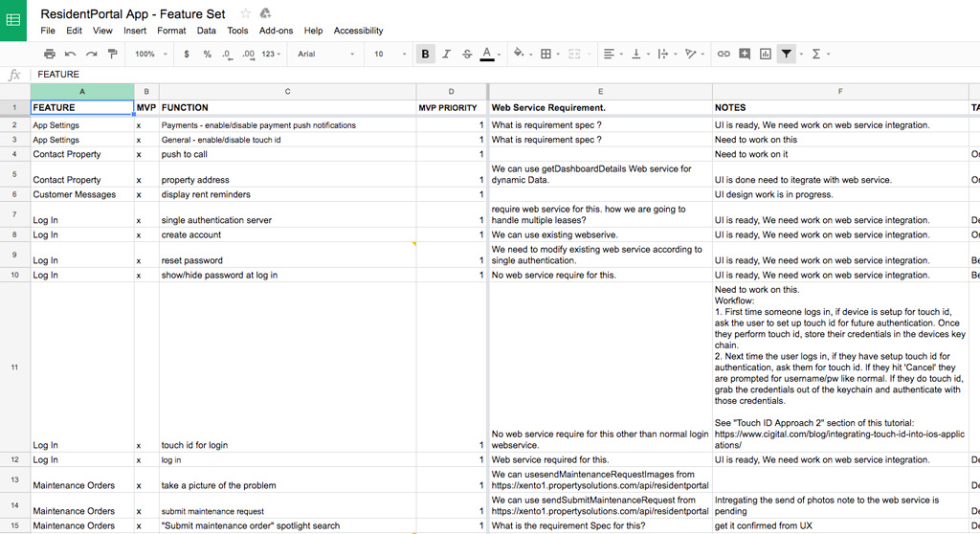This screenshot has width=980, height=534.
Task: Open the Edit menu
Action: tap(74, 31)
